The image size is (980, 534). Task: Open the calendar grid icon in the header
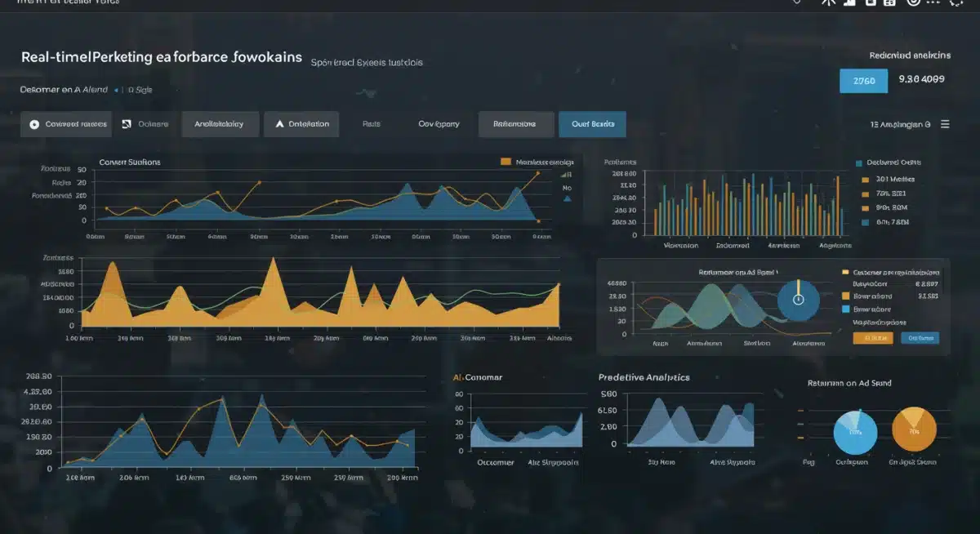(x=892, y=4)
